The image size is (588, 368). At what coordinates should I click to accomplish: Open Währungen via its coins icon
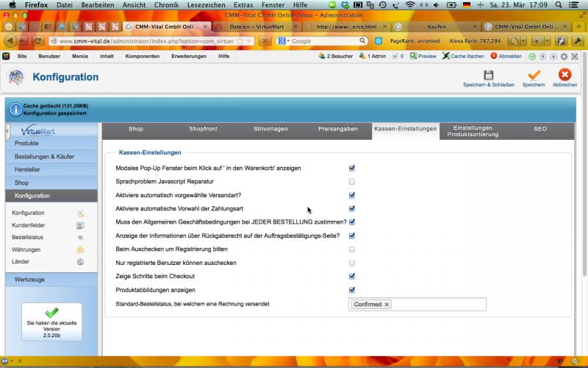click(x=80, y=250)
